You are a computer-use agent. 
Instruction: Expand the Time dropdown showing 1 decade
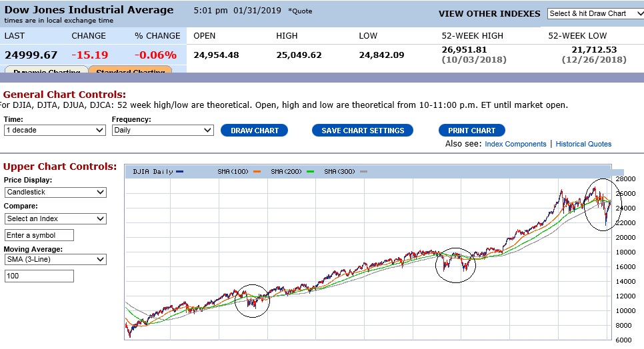[x=55, y=131]
